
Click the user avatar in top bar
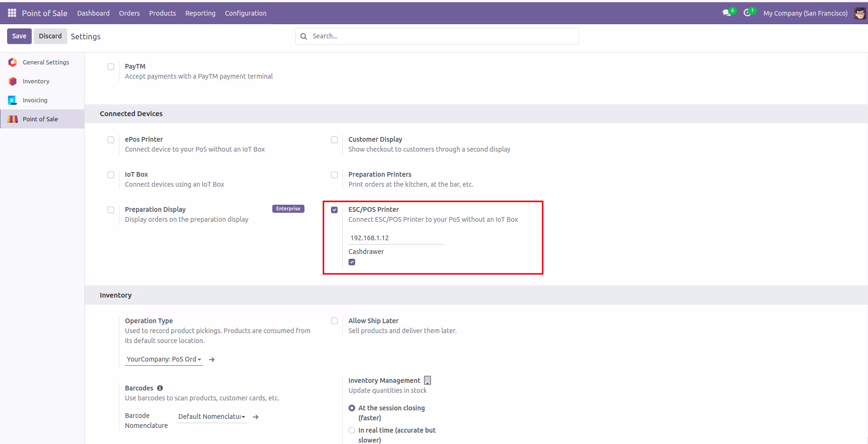pyautogui.click(x=859, y=13)
